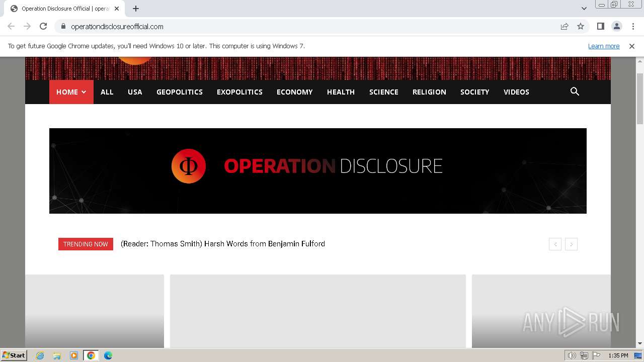644x362 pixels.
Task: Open the GEOPOLITICS category
Action: pos(180,92)
